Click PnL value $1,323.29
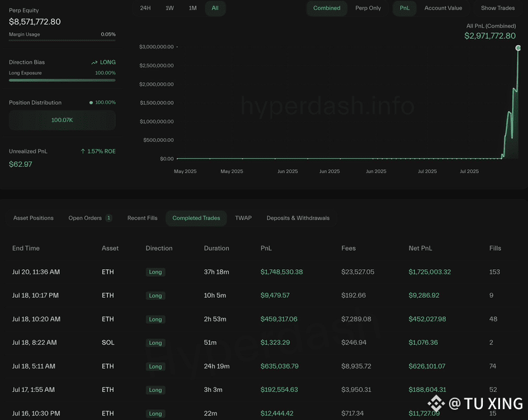This screenshot has height=420, width=528. [x=275, y=342]
